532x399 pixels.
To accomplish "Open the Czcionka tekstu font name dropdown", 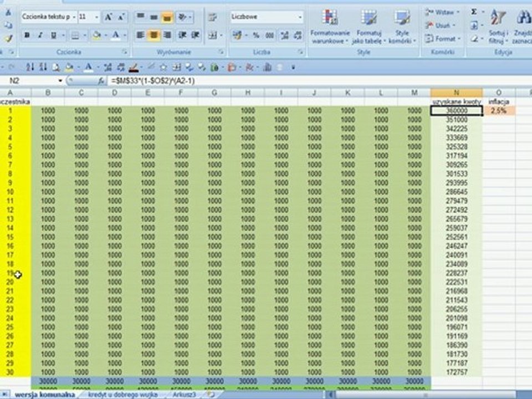I will coord(74,17).
